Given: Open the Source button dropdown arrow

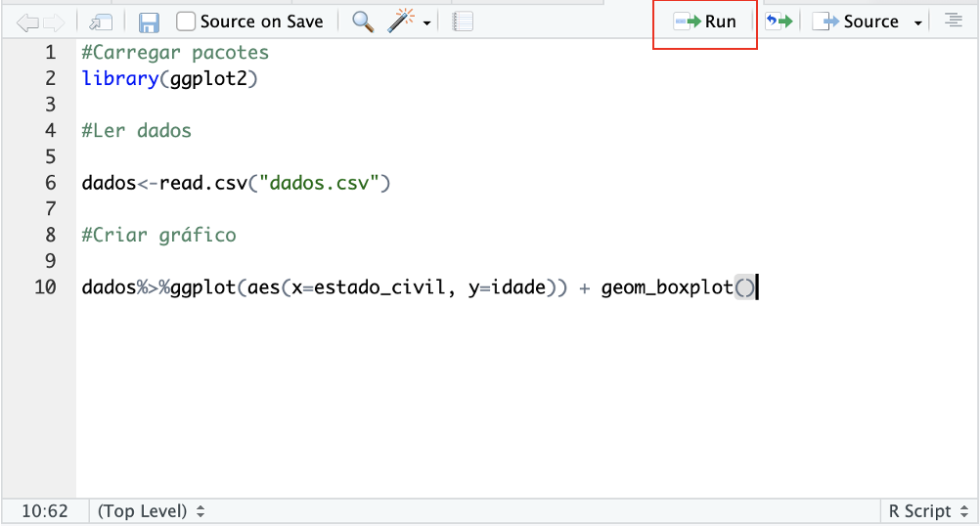Looking at the screenshot, I should click(x=918, y=22).
